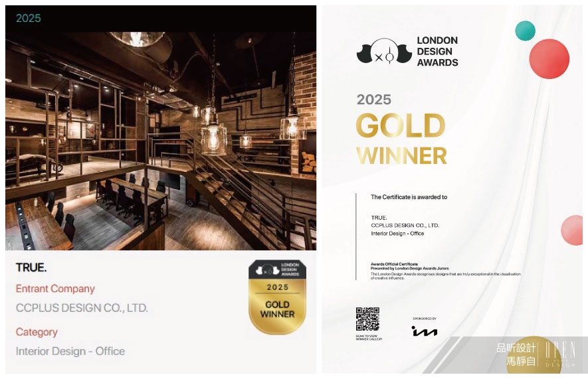Click the gold winner badge
This screenshot has height=379, width=588.
click(x=277, y=296)
